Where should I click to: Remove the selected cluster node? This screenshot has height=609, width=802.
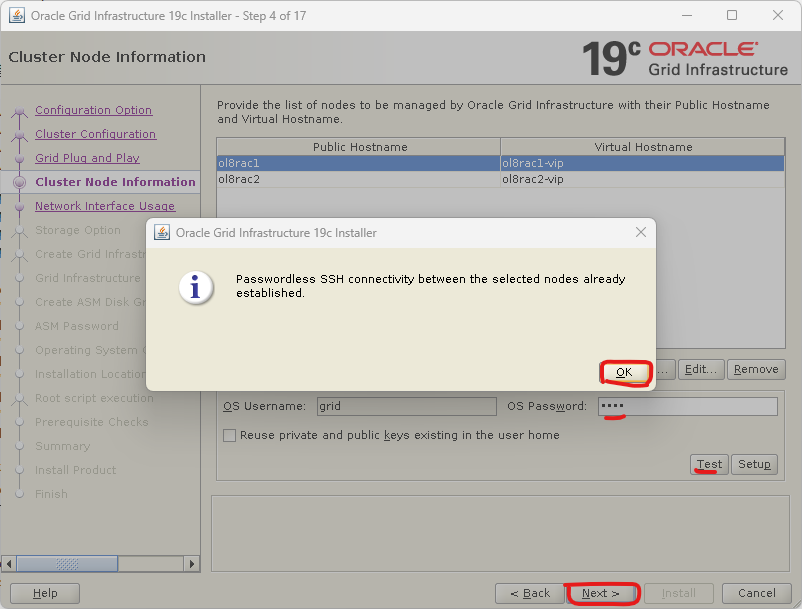[756, 369]
